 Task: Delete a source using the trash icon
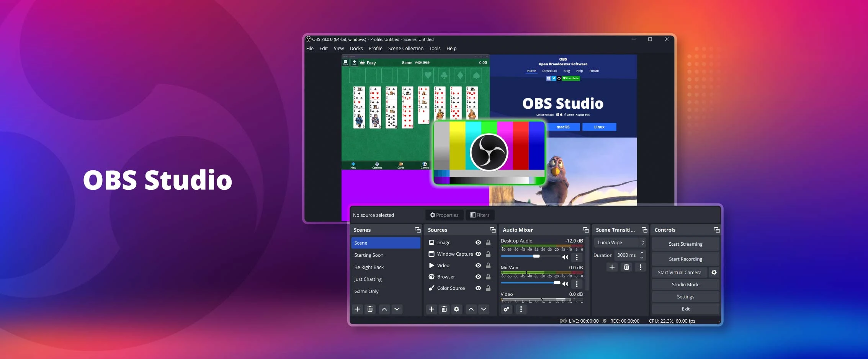(x=444, y=309)
